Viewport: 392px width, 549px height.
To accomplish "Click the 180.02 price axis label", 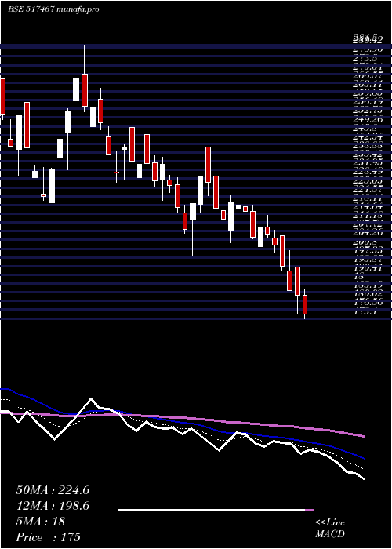I will point(368,294).
